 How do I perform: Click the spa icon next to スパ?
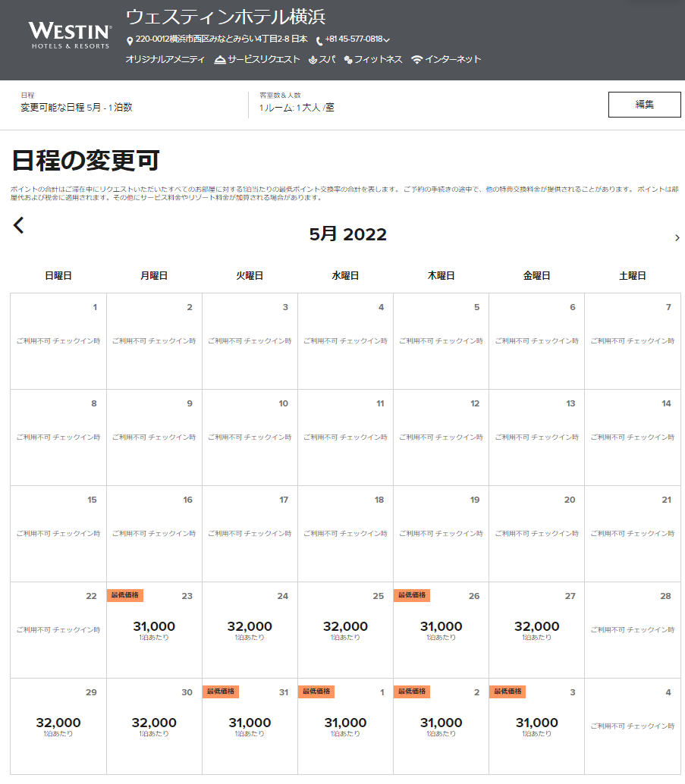[x=313, y=60]
